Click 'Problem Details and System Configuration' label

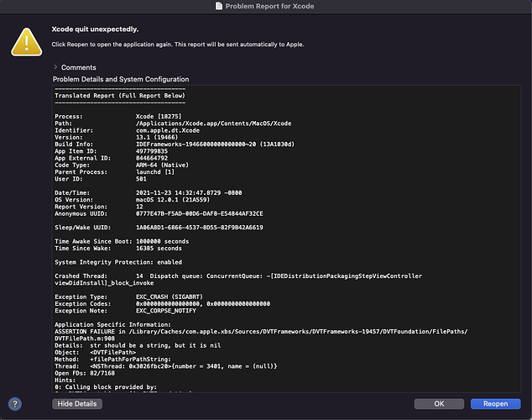[x=121, y=79]
